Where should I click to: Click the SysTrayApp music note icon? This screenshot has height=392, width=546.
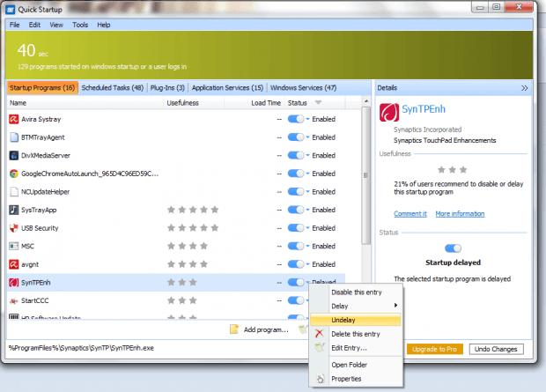tap(13, 210)
